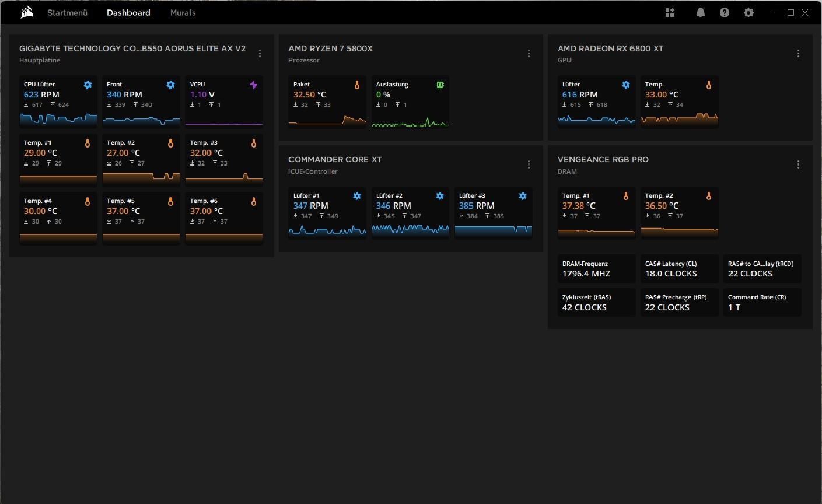Viewport: 822px width, 504px height.
Task: Click the Corsair sails logo icon
Action: pyautogui.click(x=26, y=12)
